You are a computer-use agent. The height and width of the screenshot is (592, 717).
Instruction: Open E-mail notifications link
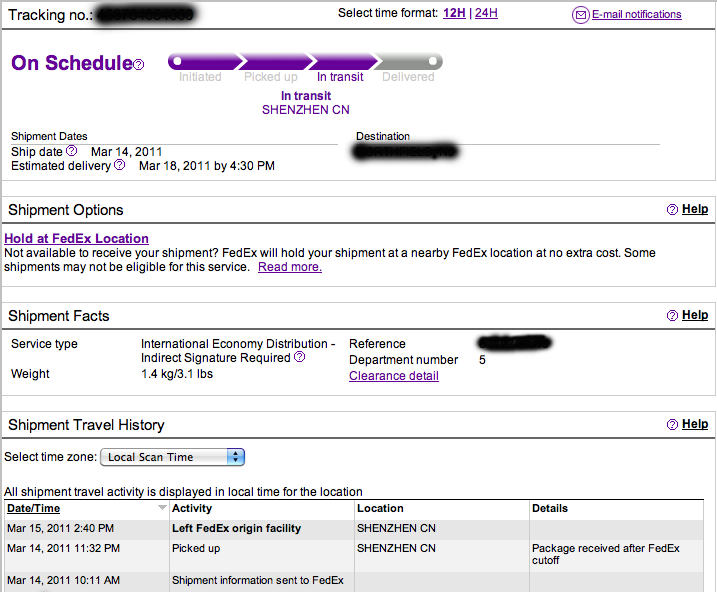point(637,15)
